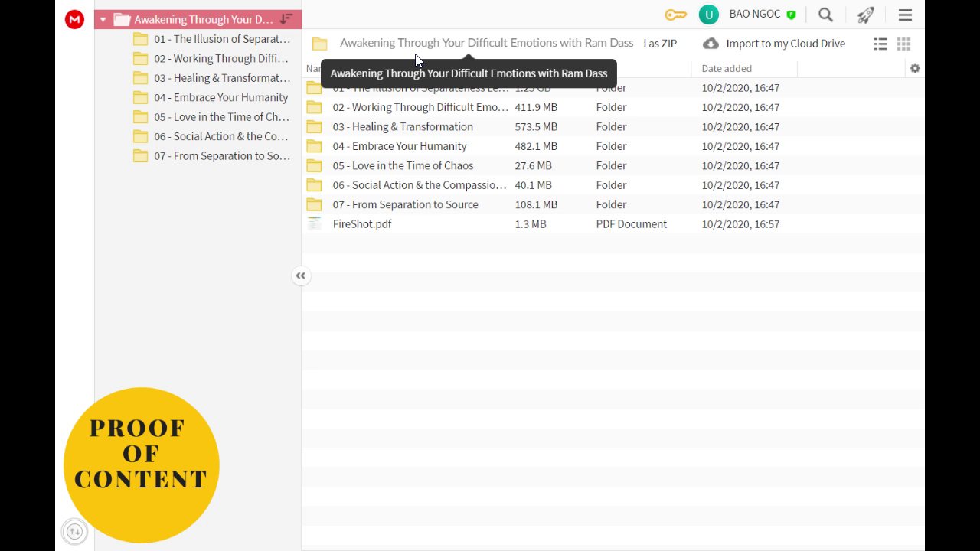980x551 pixels.
Task: Click the MEGA logo icon
Action: (x=74, y=20)
